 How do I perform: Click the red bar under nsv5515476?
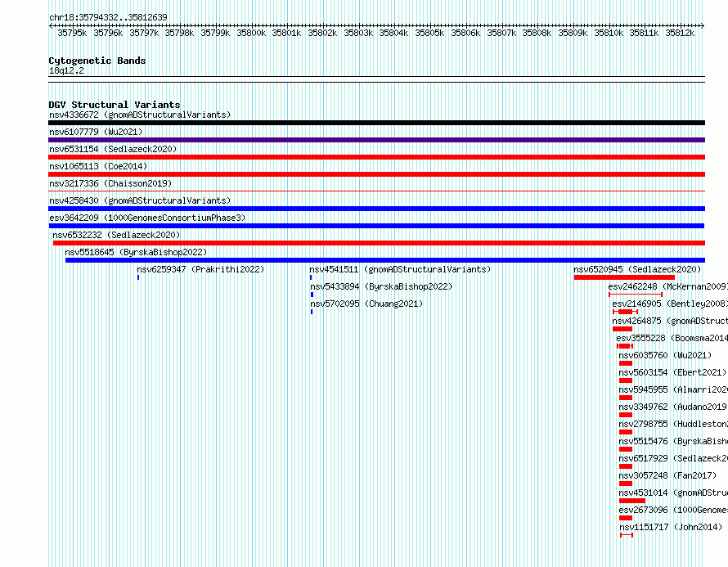626,449
